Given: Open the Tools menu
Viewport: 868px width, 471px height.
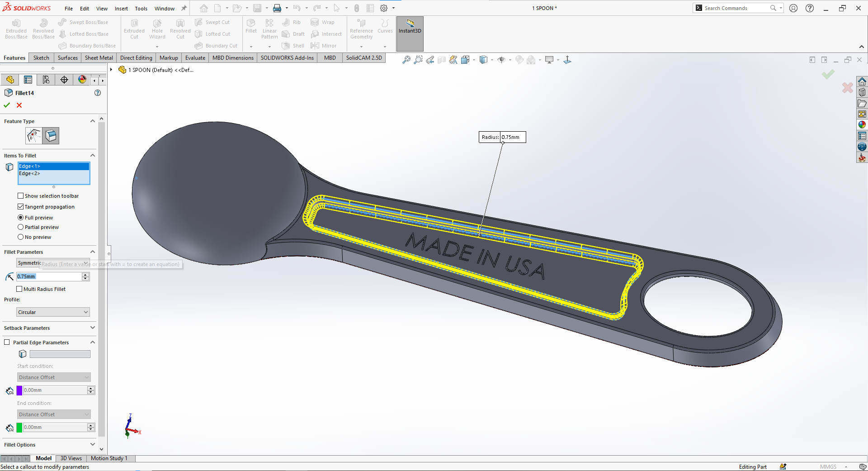Looking at the screenshot, I should pos(141,9).
